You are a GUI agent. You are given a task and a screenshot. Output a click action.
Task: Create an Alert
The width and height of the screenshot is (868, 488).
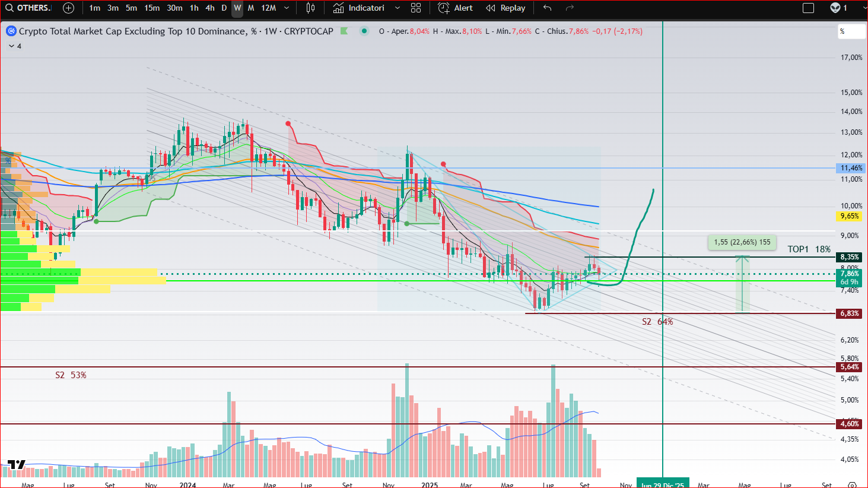tap(456, 8)
